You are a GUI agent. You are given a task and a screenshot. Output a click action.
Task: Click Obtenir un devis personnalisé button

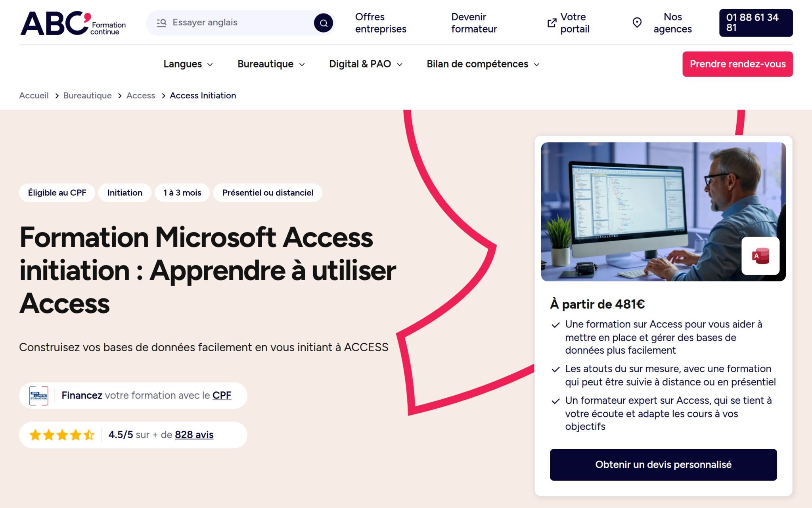663,465
